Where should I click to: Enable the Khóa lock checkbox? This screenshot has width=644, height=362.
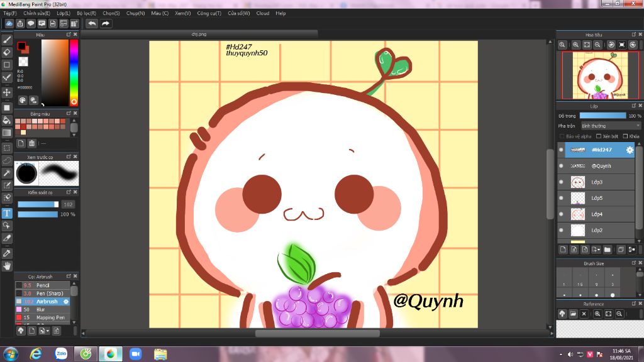pyautogui.click(x=625, y=136)
